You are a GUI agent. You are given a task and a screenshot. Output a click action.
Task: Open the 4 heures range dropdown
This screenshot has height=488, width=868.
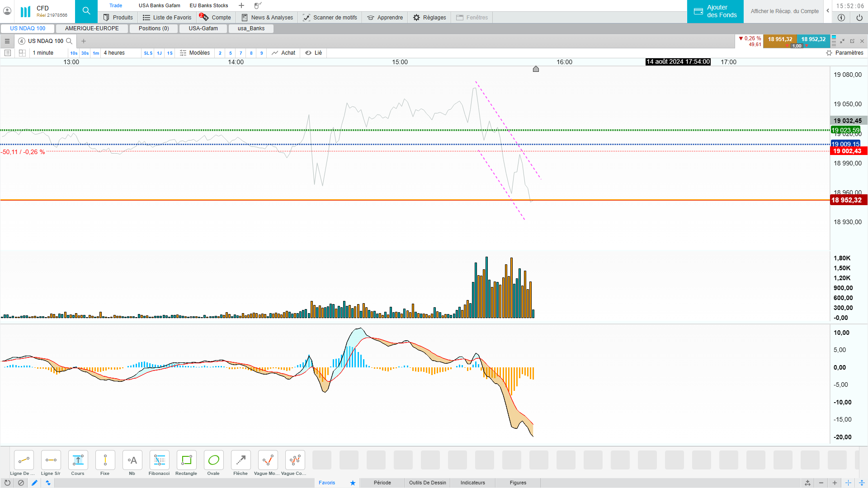(x=114, y=53)
